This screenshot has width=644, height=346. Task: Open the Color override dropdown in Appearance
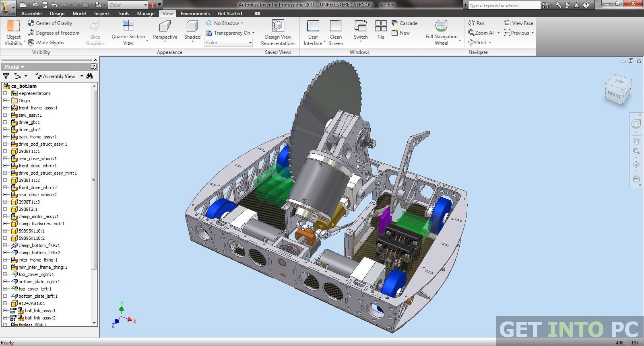[x=229, y=43]
